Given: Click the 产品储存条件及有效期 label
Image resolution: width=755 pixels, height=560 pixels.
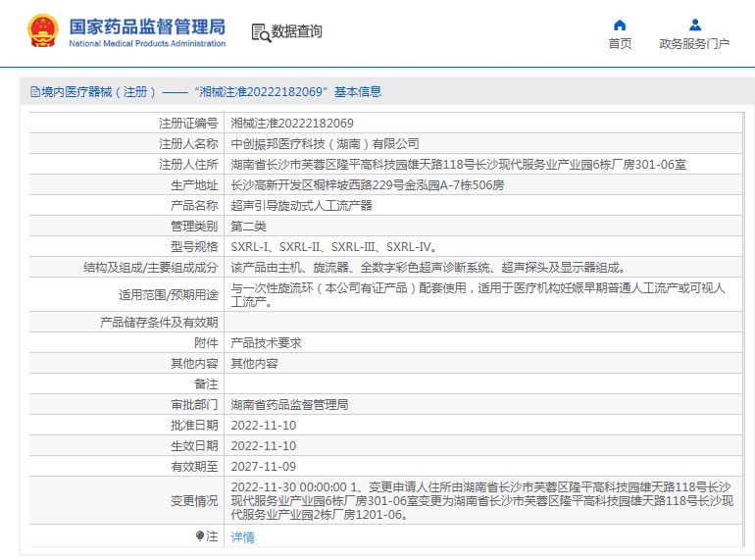Looking at the screenshot, I should pos(159,322).
